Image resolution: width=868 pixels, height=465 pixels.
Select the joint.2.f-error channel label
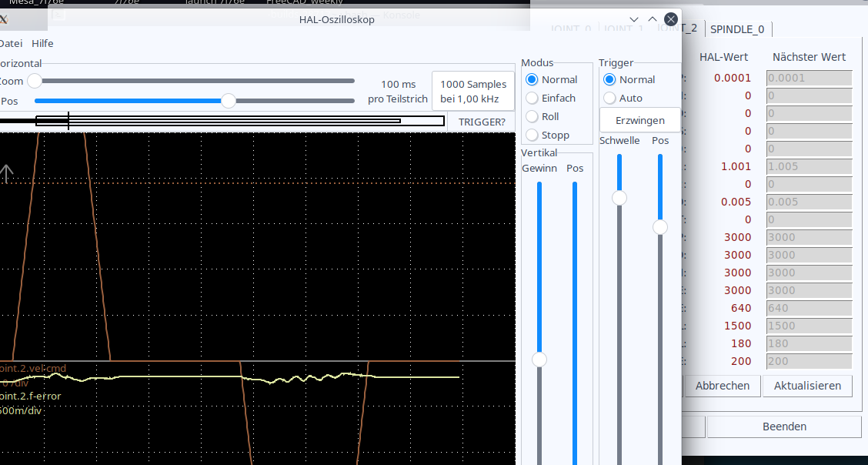(31, 396)
